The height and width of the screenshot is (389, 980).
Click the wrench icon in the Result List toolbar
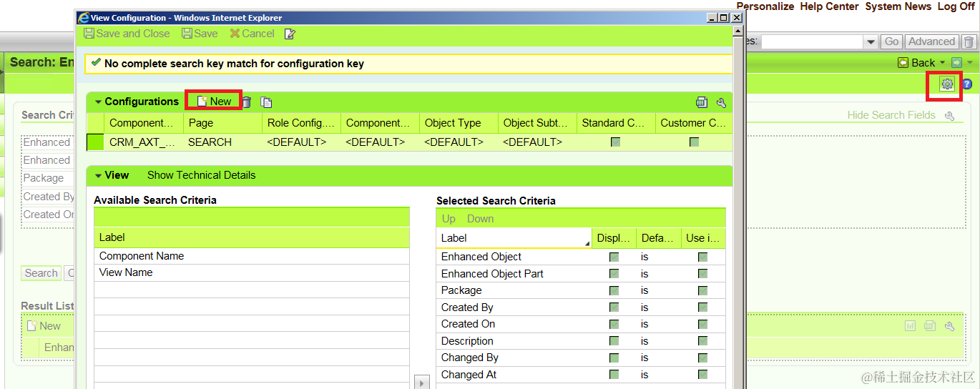[x=949, y=326]
